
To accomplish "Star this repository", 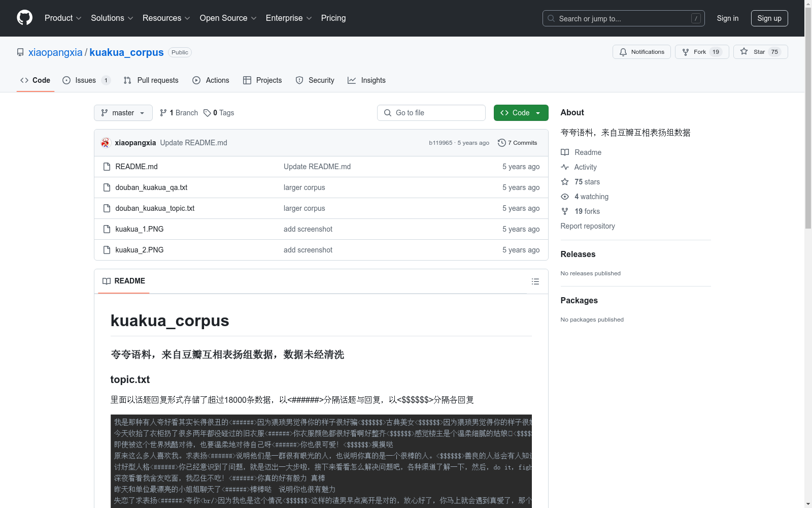I will tap(760, 52).
